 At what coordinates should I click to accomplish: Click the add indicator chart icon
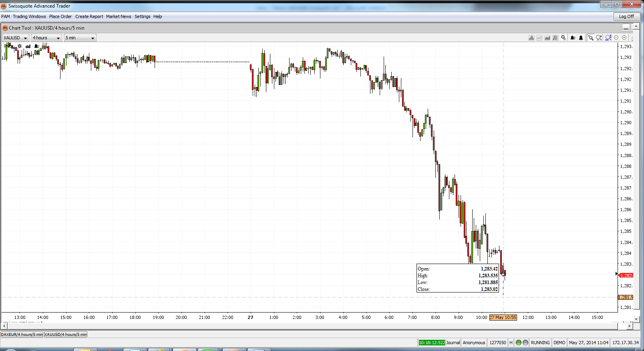click(x=555, y=38)
